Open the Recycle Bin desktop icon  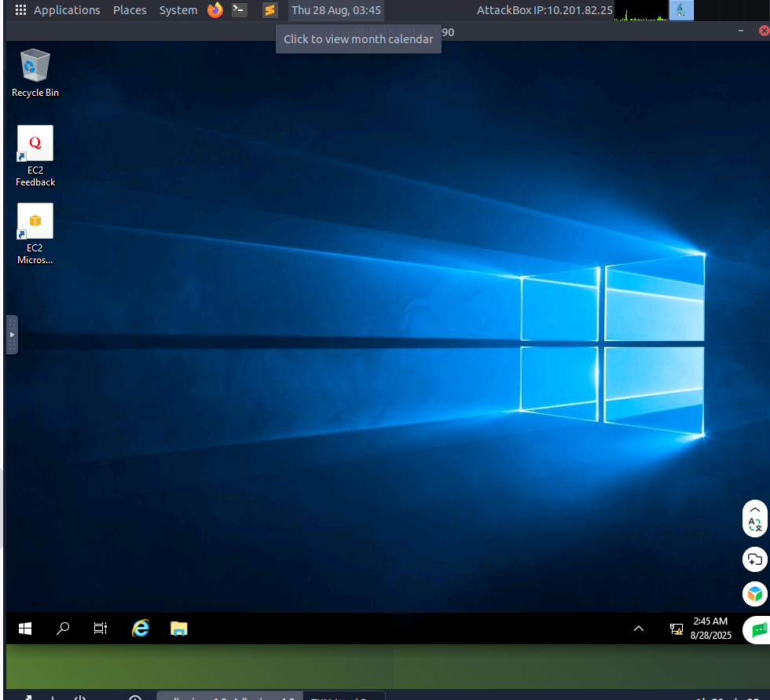[x=35, y=72]
